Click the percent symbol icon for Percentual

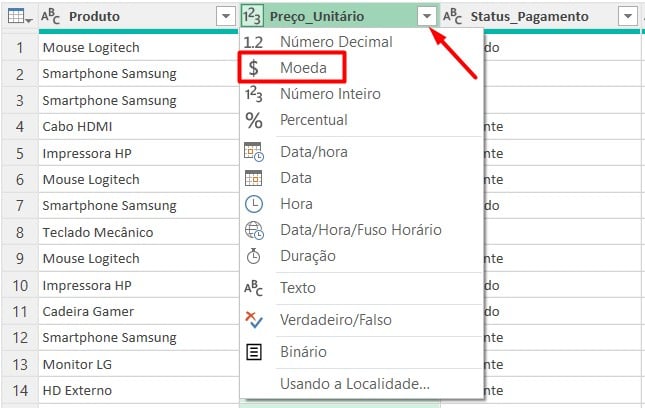click(254, 120)
